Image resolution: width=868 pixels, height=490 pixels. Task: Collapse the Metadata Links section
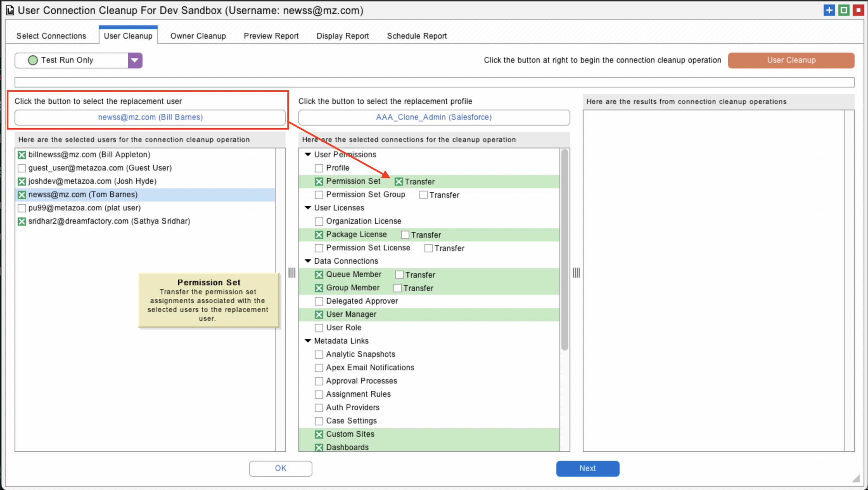[308, 341]
